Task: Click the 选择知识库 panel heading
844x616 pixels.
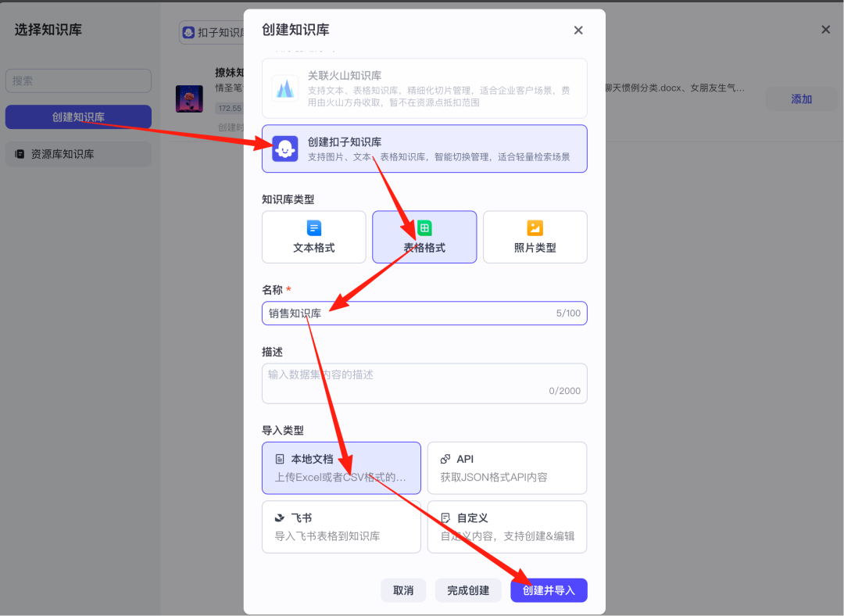Action: 48,30
